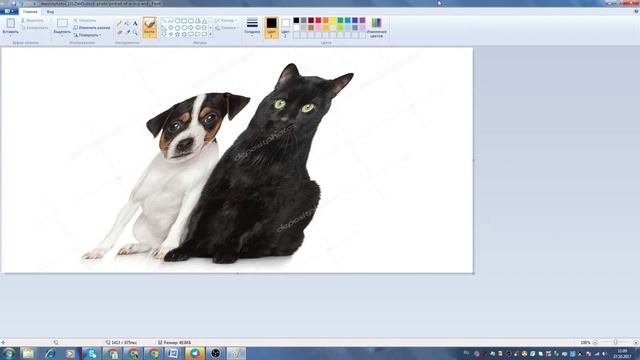640x360 pixels.
Task: Click the zoom in plus button
Action: click(x=636, y=342)
